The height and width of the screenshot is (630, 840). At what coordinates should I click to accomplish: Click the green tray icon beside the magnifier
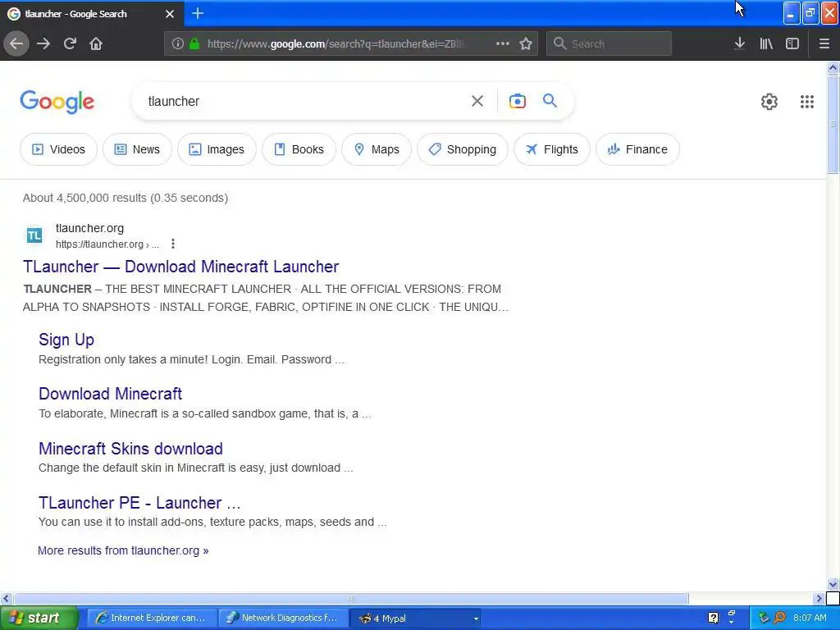click(764, 619)
